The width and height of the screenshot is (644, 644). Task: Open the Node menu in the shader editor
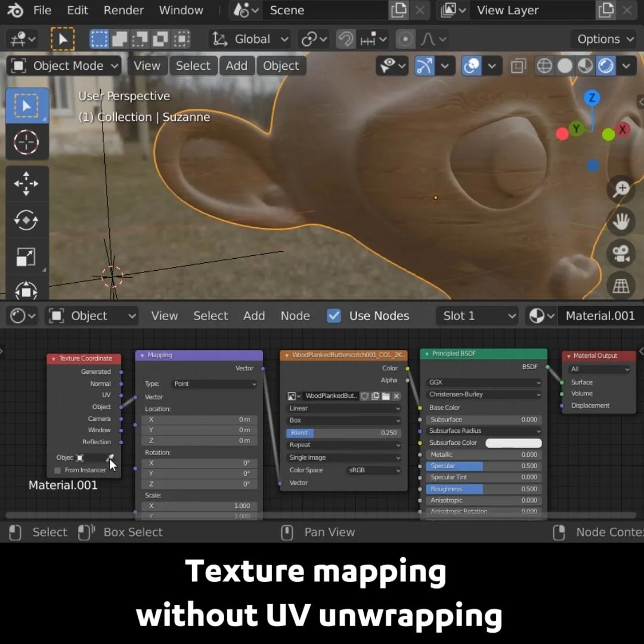point(295,315)
